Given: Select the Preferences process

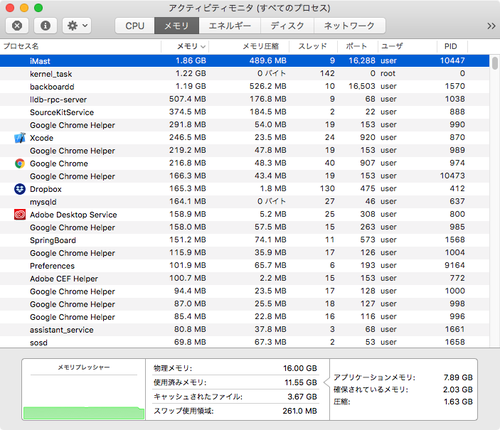Looking at the screenshot, I should tap(245, 266).
